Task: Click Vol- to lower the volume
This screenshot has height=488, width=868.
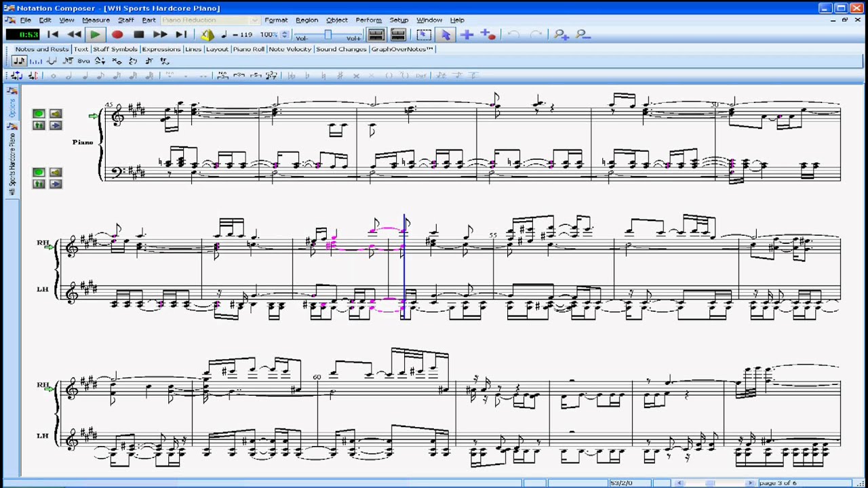Action: [x=302, y=38]
